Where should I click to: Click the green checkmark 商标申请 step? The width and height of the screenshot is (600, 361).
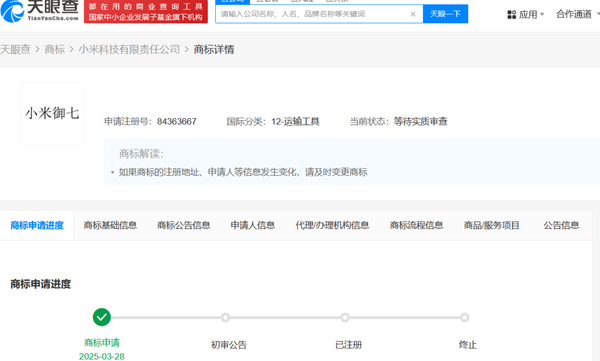(x=102, y=317)
